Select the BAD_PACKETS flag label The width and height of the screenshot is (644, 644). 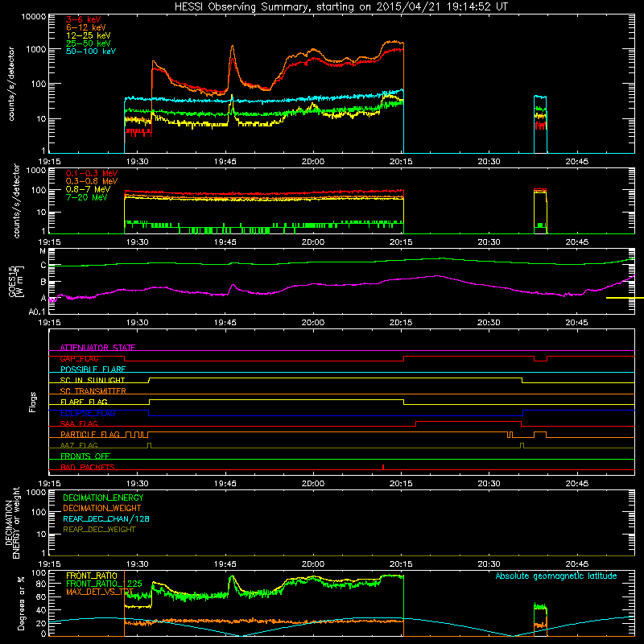pyautogui.click(x=88, y=467)
